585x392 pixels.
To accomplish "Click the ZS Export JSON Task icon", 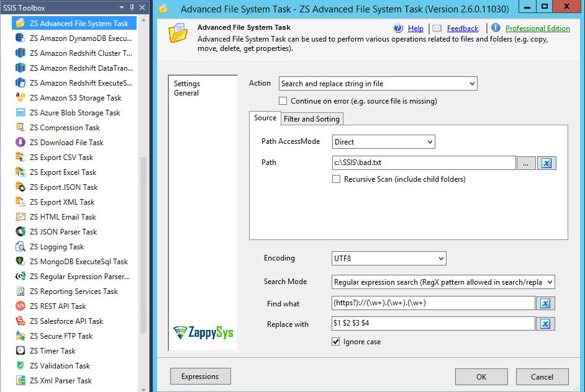I will 20,187.
